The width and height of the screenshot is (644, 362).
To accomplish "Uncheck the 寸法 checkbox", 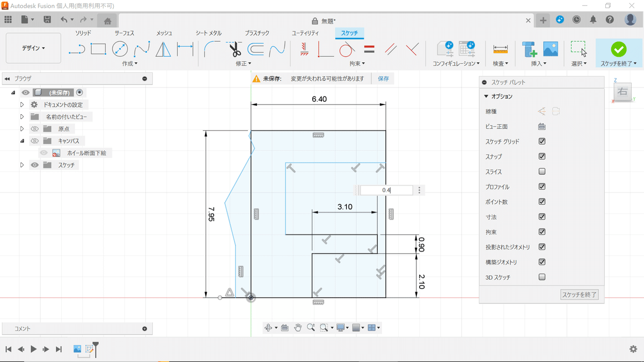I will click(x=542, y=217).
